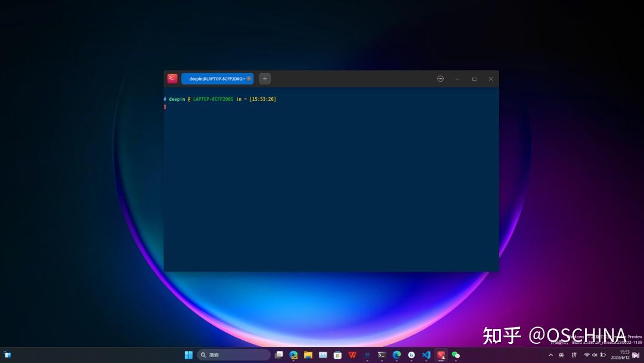Open File Explorer from the taskbar
This screenshot has width=644, height=363.
tap(309, 354)
